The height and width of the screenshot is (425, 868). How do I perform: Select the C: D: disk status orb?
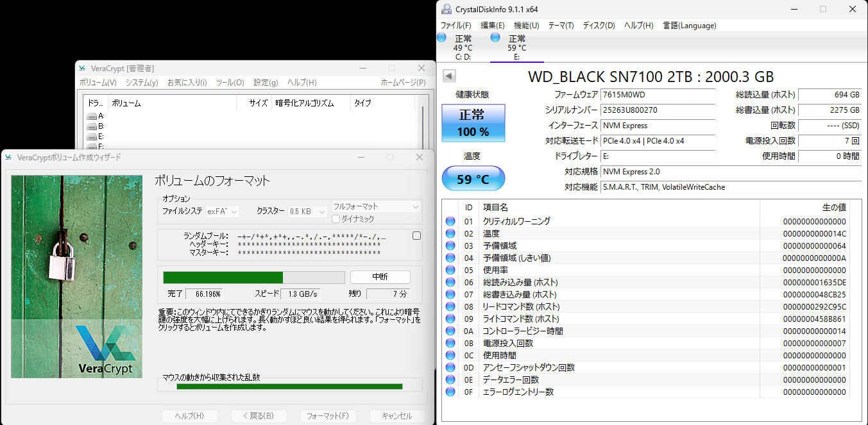click(441, 38)
